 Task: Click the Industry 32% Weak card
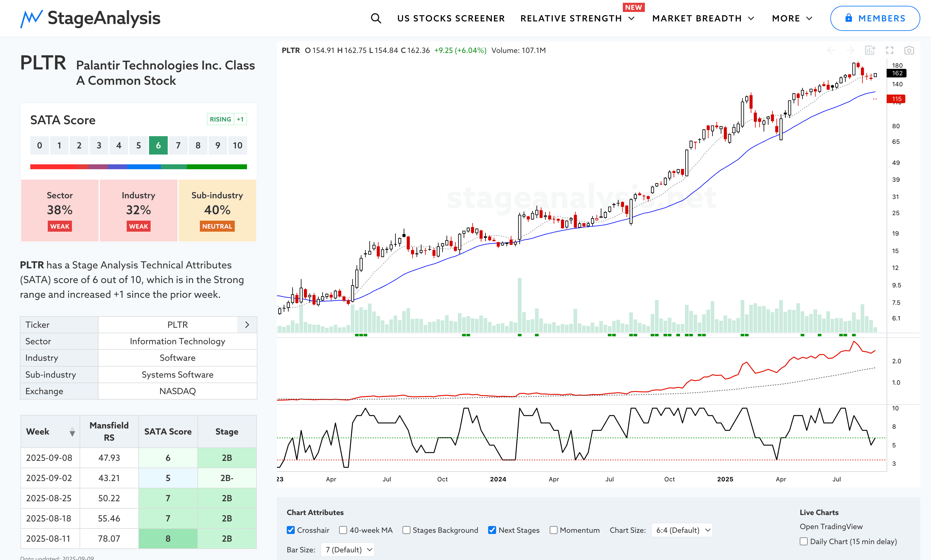[139, 210]
